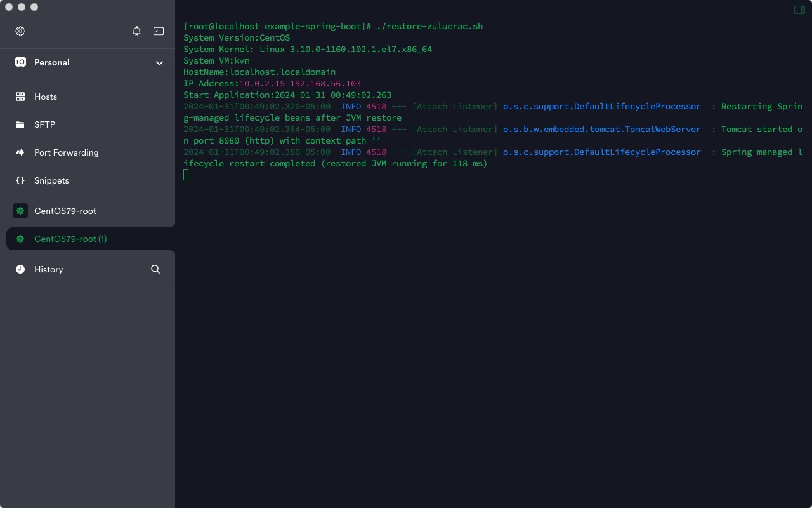Click the ./restore-zulucrac.sh command text
Screen dimensions: 812x508
[429, 26]
